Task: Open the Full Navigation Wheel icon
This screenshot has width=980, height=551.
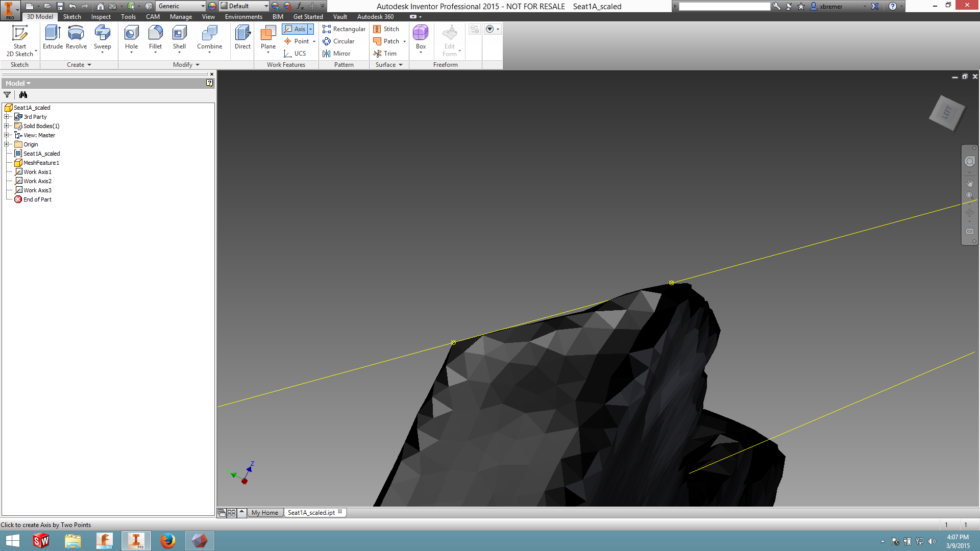Action: click(969, 162)
